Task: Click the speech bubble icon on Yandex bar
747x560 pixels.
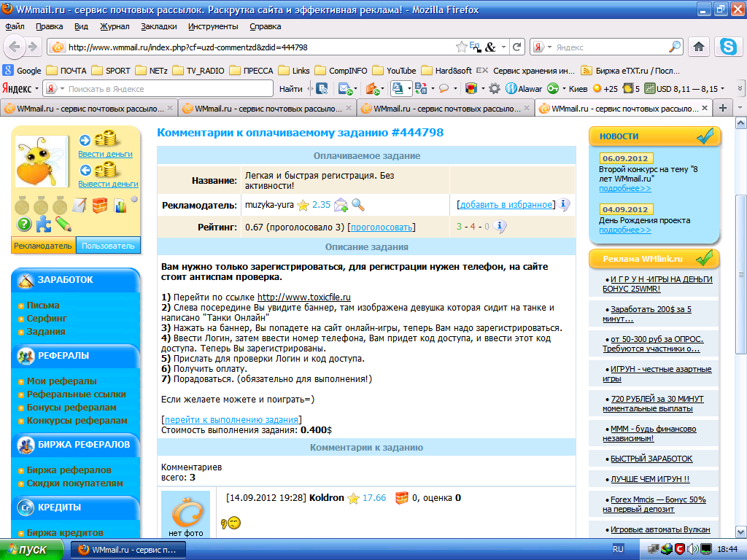Action: (x=444, y=88)
